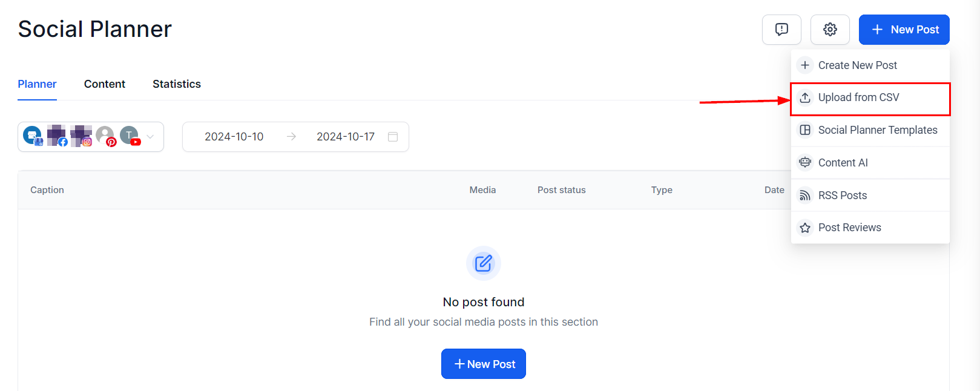Click the Pinterest account avatar
Viewport: 980px width, 391px height.
[105, 136]
